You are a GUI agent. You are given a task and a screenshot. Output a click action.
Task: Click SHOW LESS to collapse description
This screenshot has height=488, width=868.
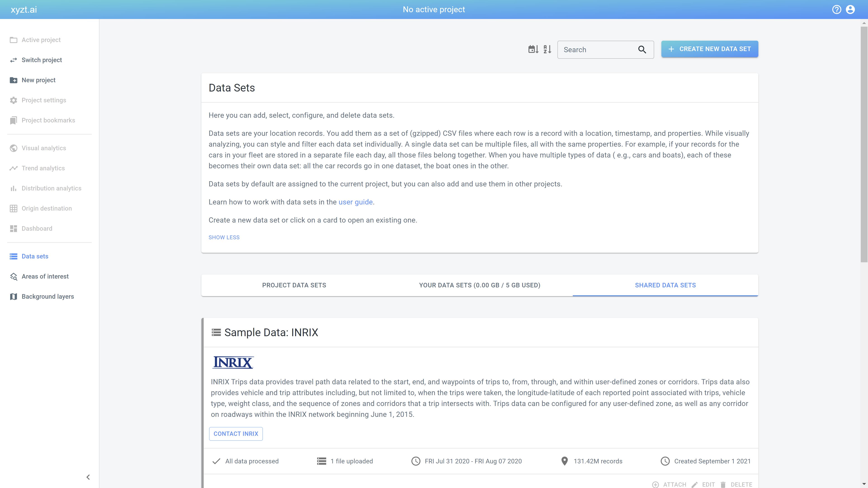pos(224,237)
